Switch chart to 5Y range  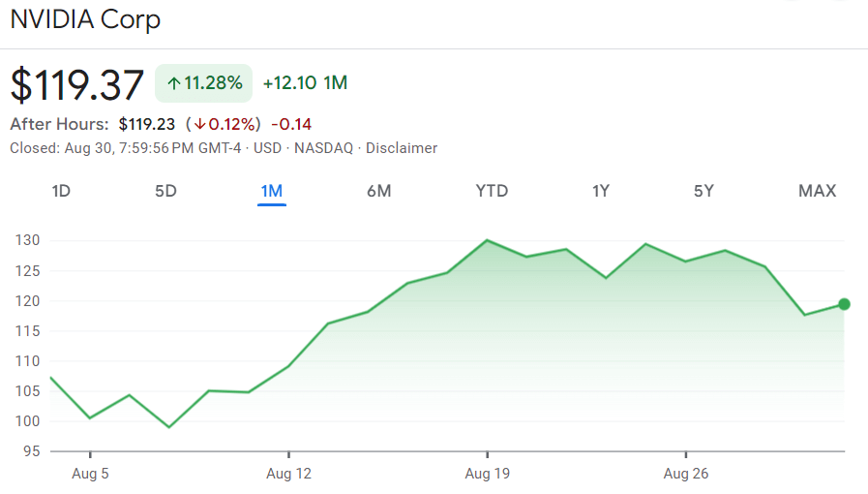tap(703, 191)
